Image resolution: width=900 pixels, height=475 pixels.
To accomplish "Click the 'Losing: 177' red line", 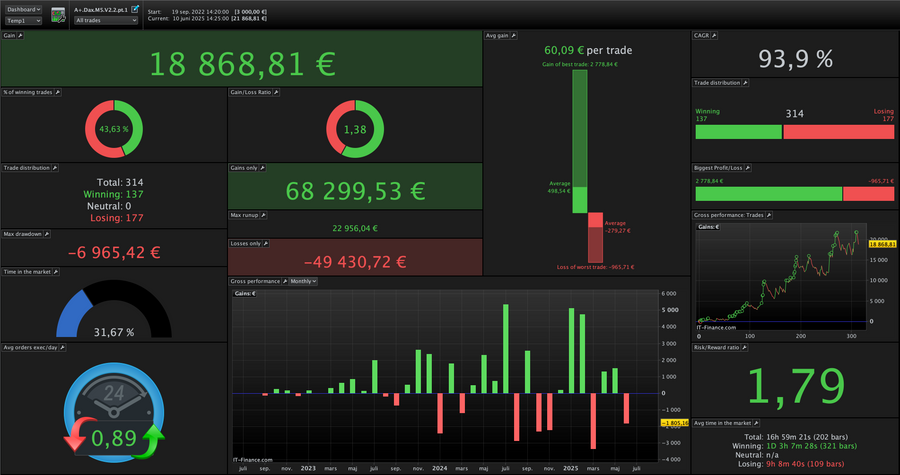I will point(117,218).
